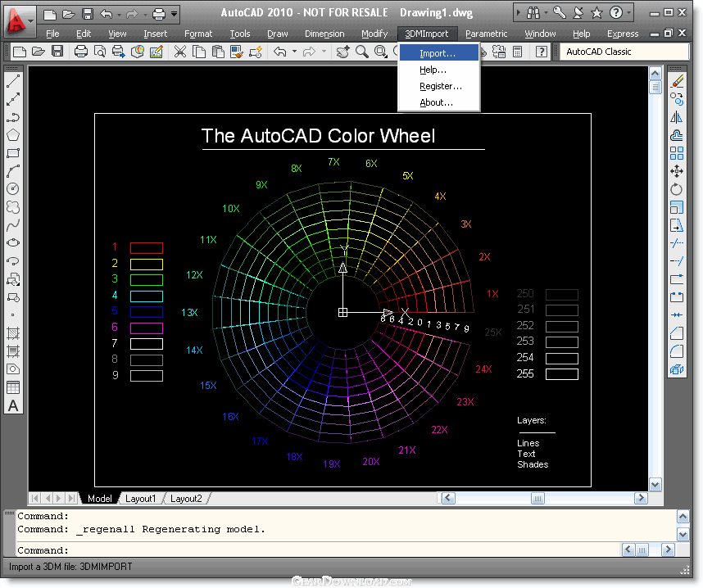Open the Express menu

point(623,34)
